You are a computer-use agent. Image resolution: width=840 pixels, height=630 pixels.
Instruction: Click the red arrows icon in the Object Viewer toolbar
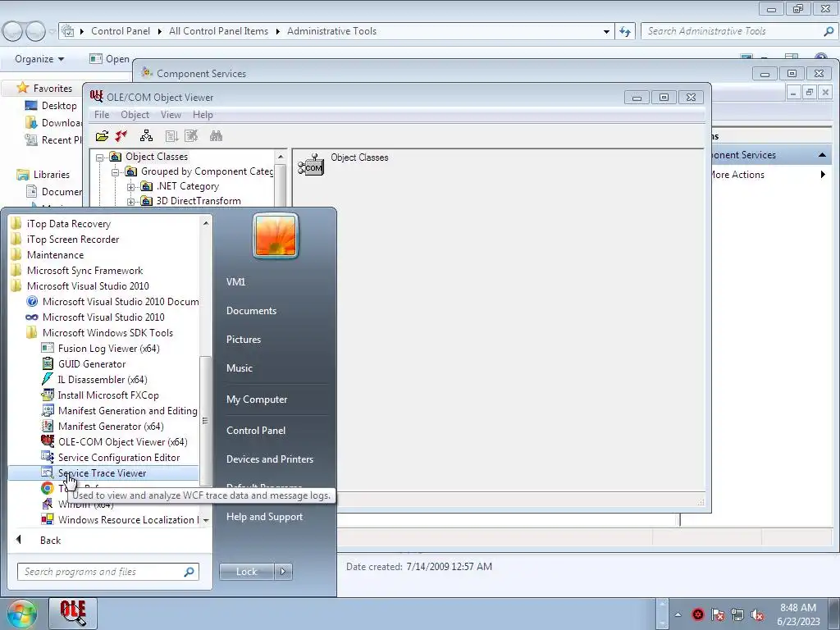pyautogui.click(x=121, y=136)
